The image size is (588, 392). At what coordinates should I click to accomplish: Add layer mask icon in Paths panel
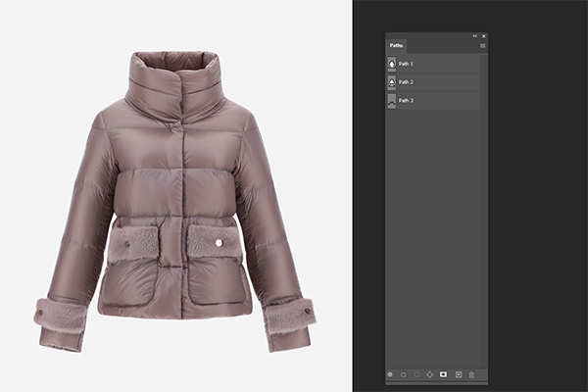tap(443, 374)
